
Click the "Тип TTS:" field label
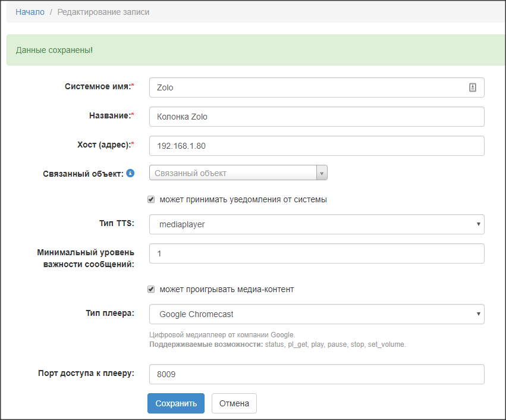[x=117, y=224]
